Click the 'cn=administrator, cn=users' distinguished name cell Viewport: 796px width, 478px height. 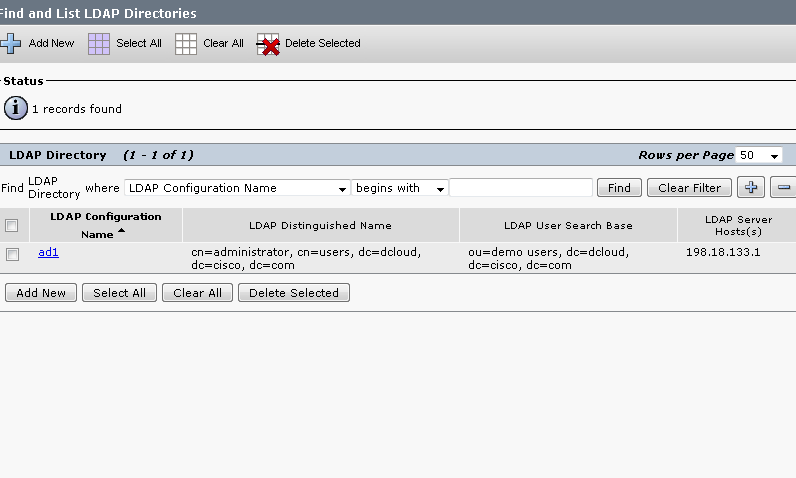click(x=306, y=258)
